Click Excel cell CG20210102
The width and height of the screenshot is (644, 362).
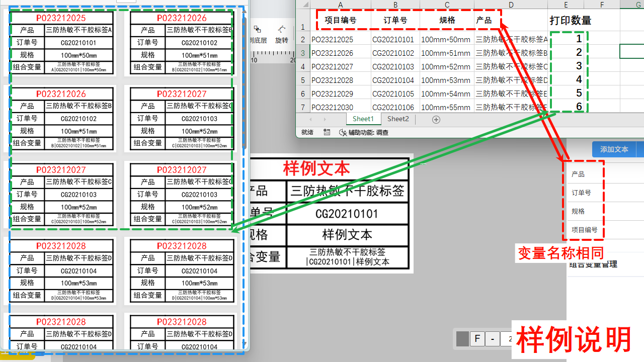(395, 53)
